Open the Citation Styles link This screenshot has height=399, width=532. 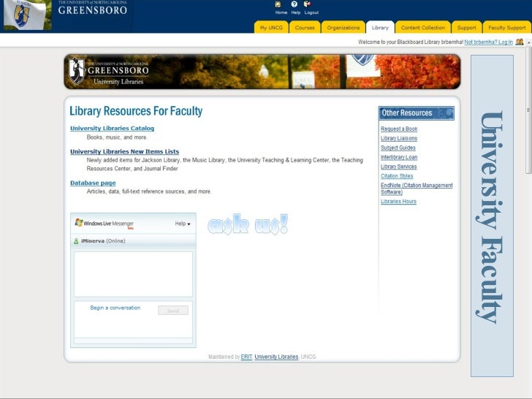pos(397,175)
